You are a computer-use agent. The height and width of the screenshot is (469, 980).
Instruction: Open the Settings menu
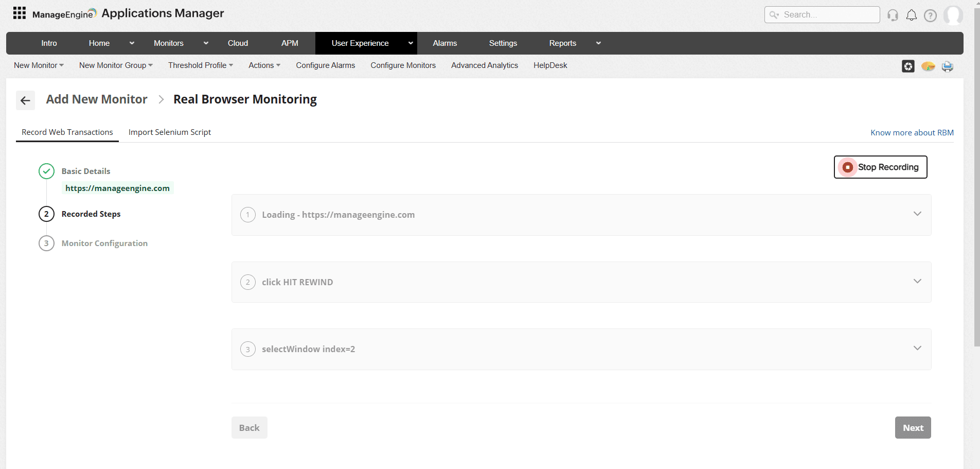(503, 43)
